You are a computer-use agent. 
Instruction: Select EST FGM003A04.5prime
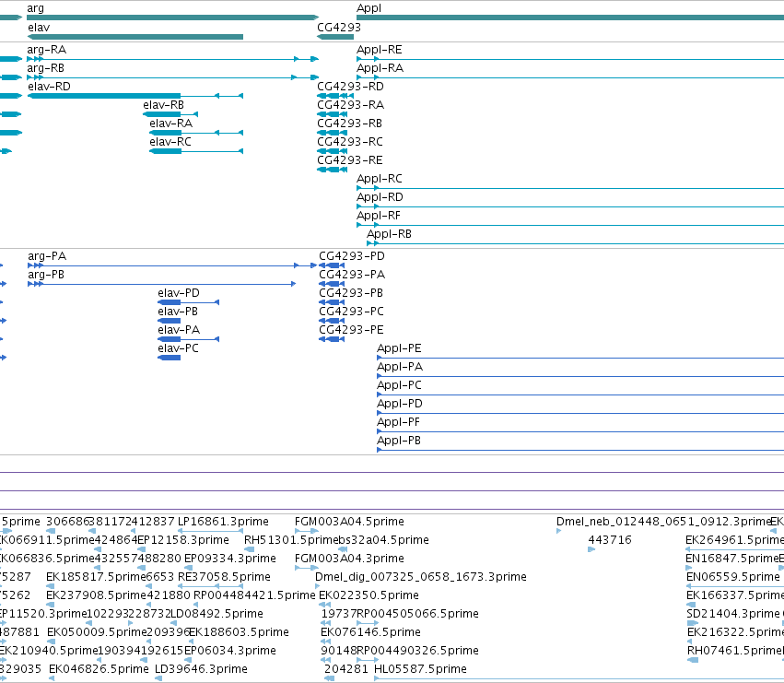pos(349,522)
